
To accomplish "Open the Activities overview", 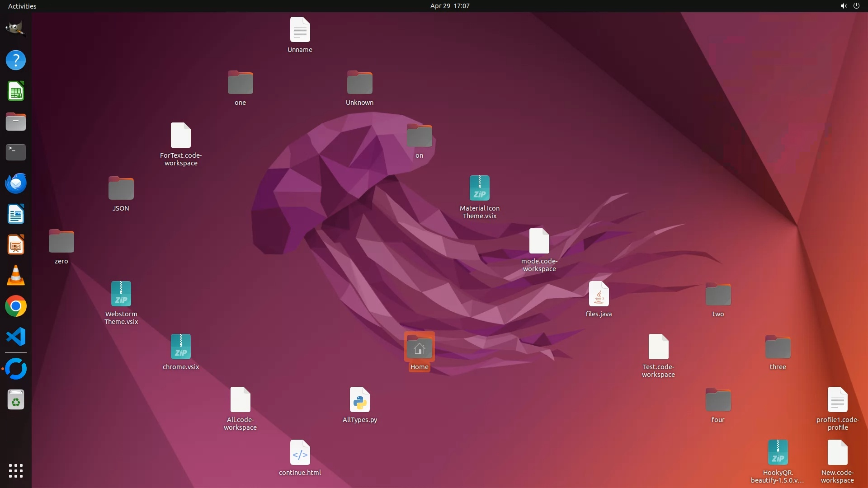I will 22,6.
